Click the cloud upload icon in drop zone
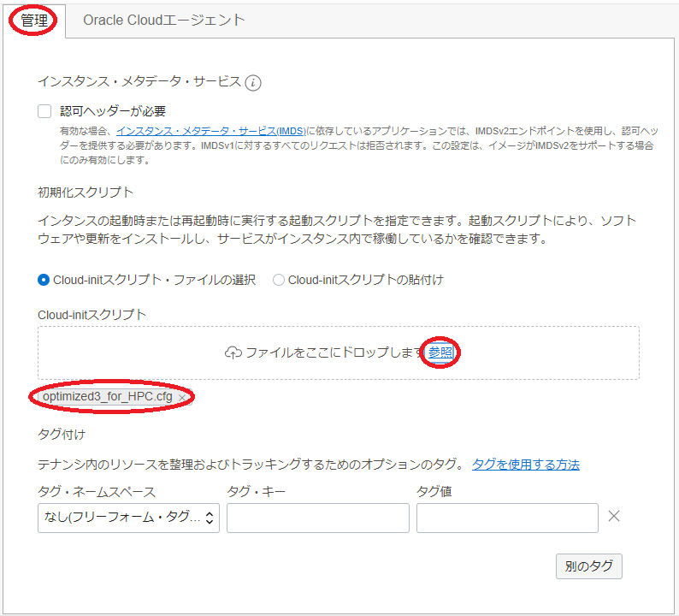The width and height of the screenshot is (679, 616). tap(233, 352)
